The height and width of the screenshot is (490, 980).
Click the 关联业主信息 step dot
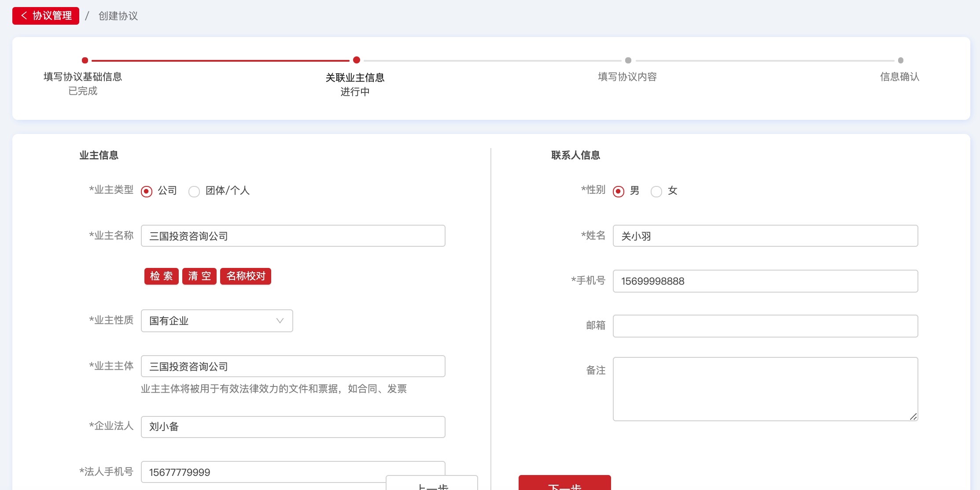[x=357, y=60]
